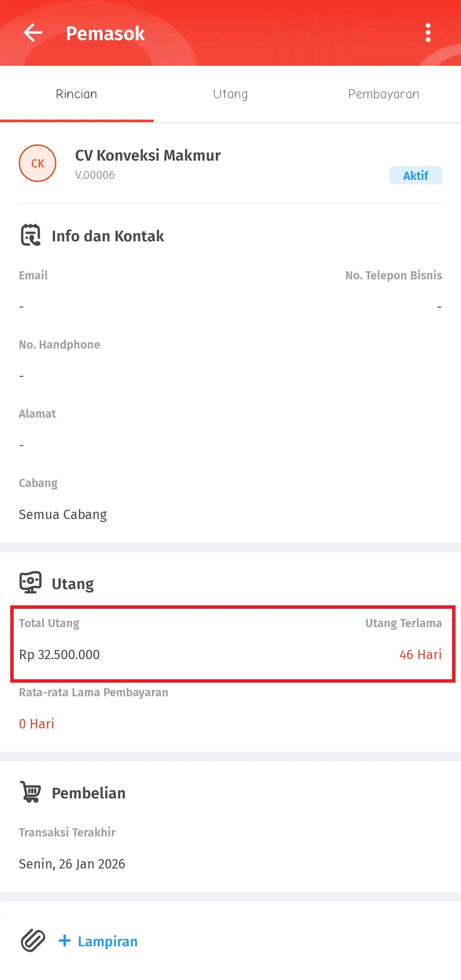
Task: Select the highlighted Total Utang box
Action: [230, 640]
